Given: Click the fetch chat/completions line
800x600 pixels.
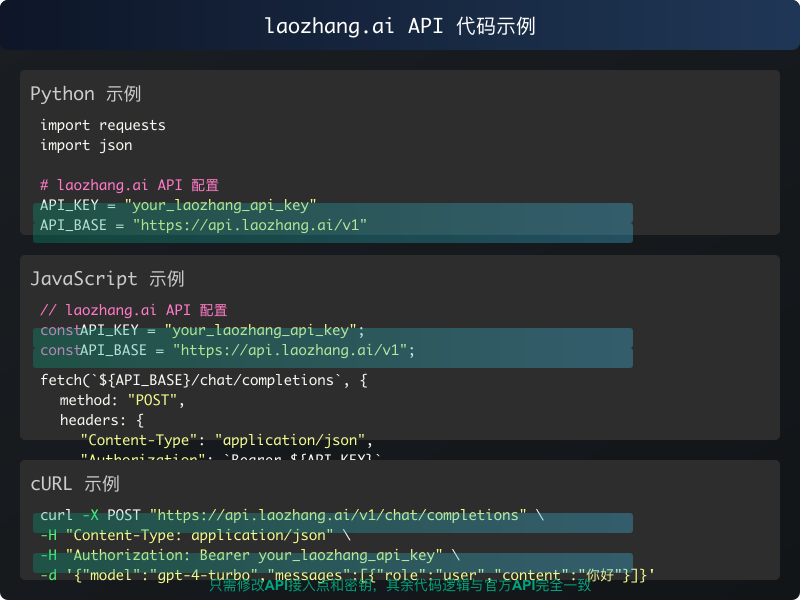Looking at the screenshot, I should click(x=204, y=381).
